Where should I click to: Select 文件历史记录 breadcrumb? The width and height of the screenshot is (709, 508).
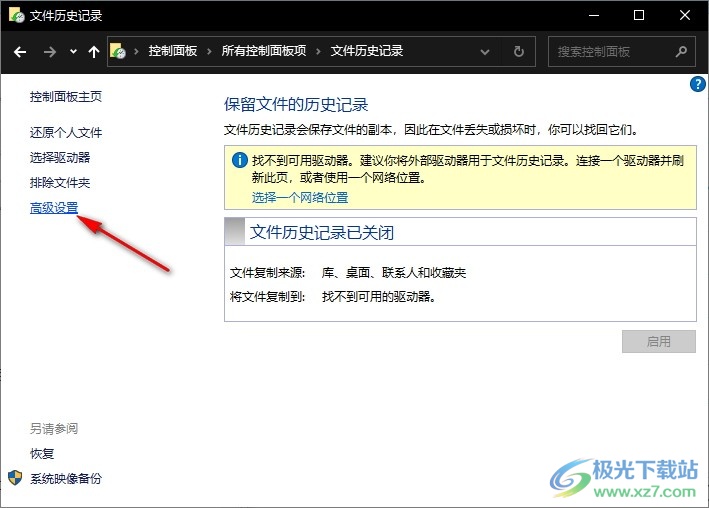367,51
